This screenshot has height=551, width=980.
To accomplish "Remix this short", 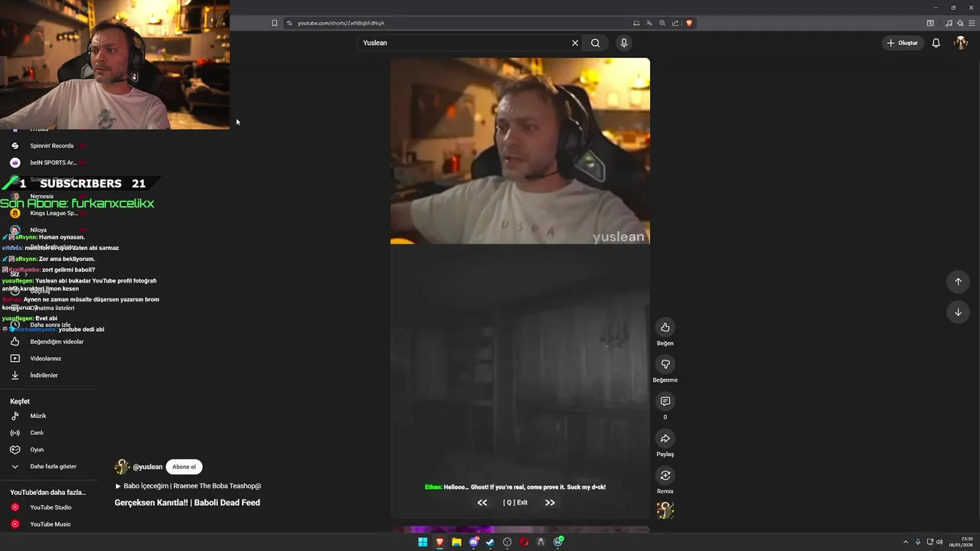I will click(x=665, y=475).
